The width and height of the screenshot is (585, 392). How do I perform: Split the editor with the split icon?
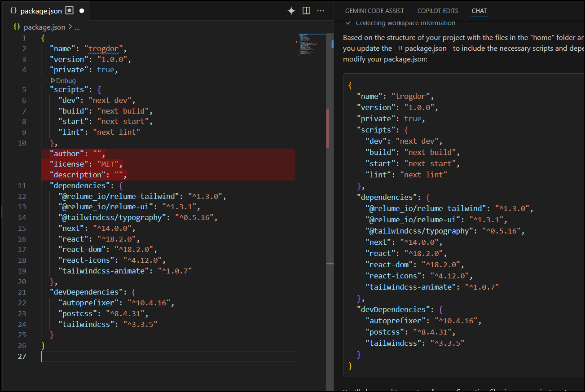coord(306,11)
